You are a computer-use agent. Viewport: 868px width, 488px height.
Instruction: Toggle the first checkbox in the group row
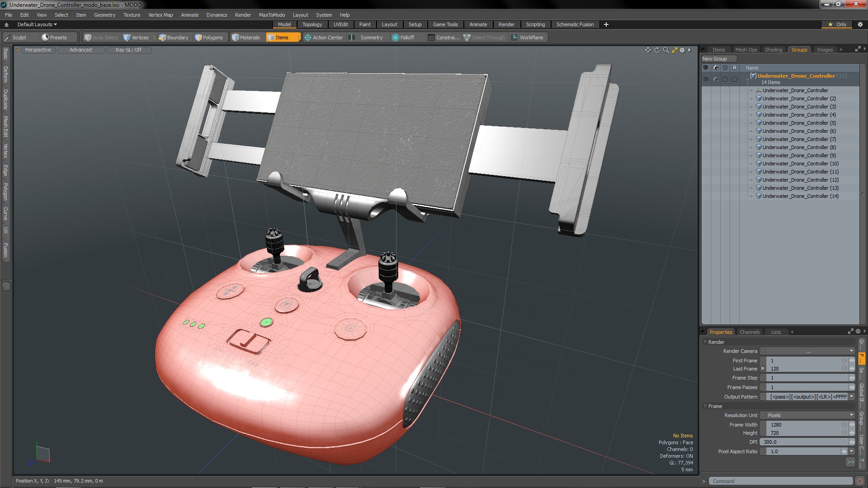[x=725, y=79]
